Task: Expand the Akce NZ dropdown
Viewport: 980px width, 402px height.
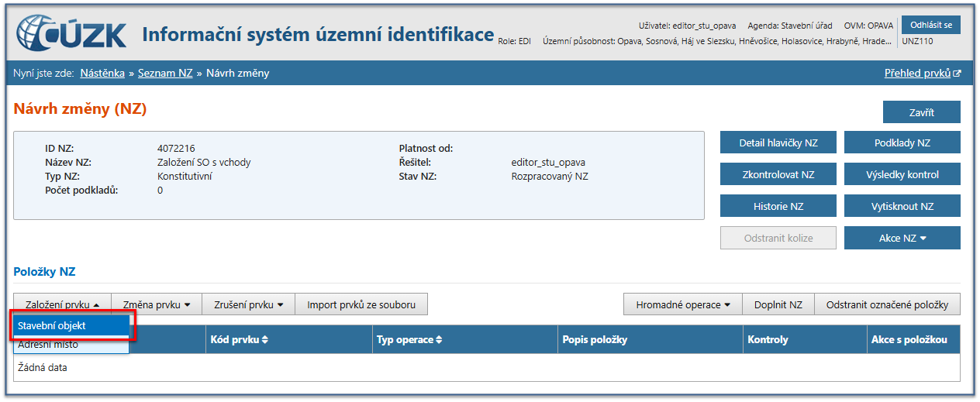Action: [902, 238]
